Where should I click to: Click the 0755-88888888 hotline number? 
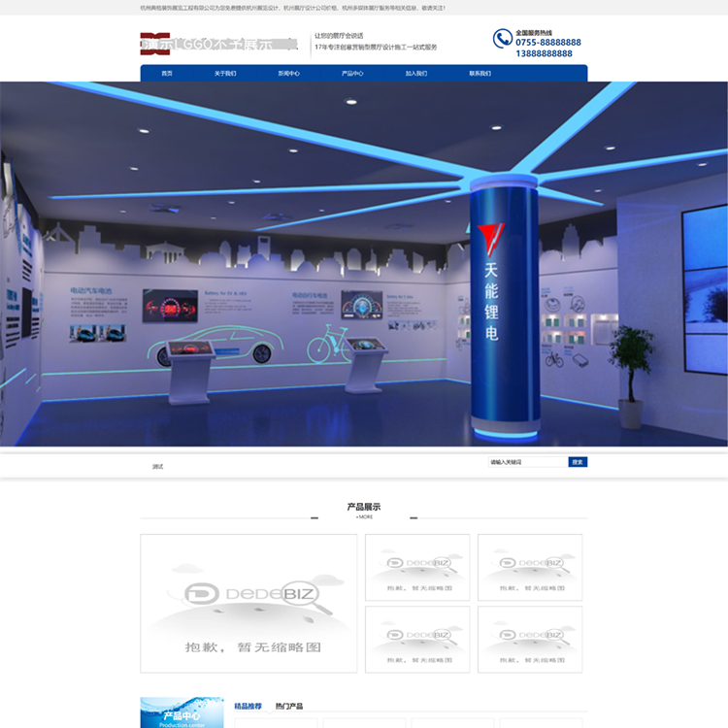tap(548, 43)
